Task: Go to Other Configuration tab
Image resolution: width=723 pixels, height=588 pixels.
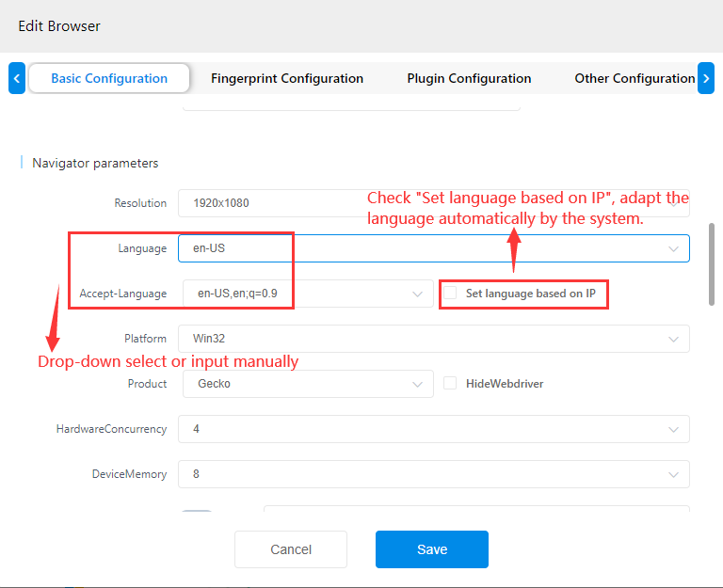Action: 635,78
